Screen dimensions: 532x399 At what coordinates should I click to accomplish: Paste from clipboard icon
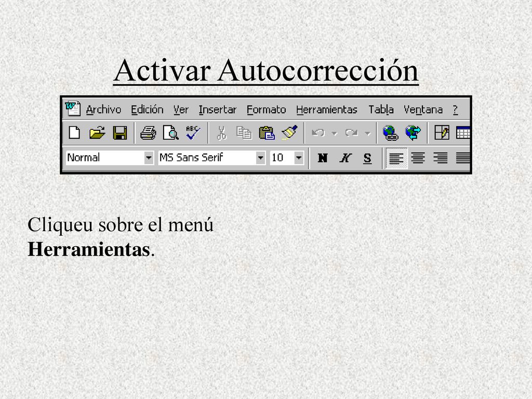tap(267, 132)
